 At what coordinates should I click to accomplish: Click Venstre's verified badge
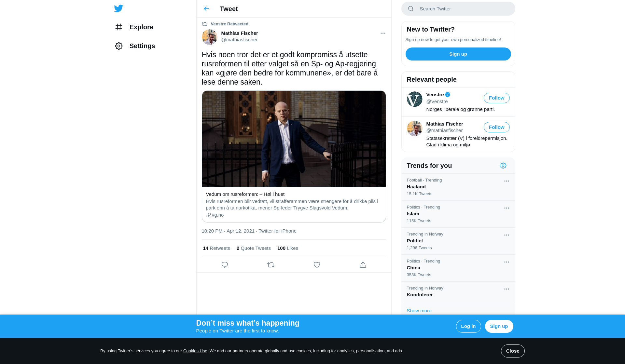coord(448,95)
